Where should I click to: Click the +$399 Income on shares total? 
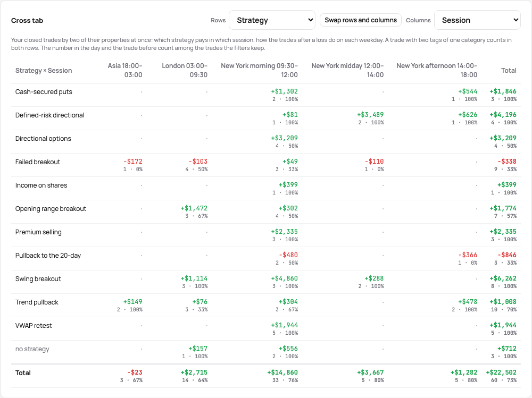[x=503, y=188]
